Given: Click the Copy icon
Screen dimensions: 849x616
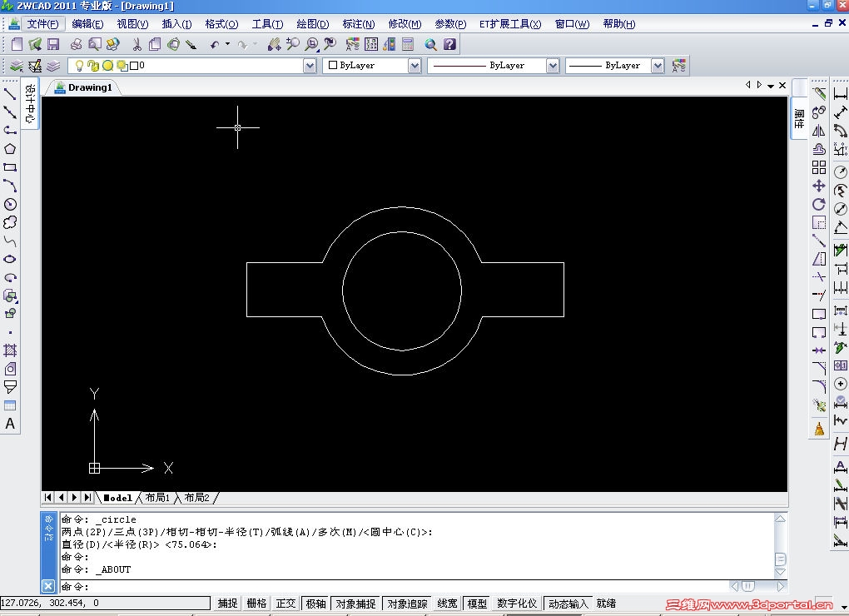Looking at the screenshot, I should pos(155,44).
